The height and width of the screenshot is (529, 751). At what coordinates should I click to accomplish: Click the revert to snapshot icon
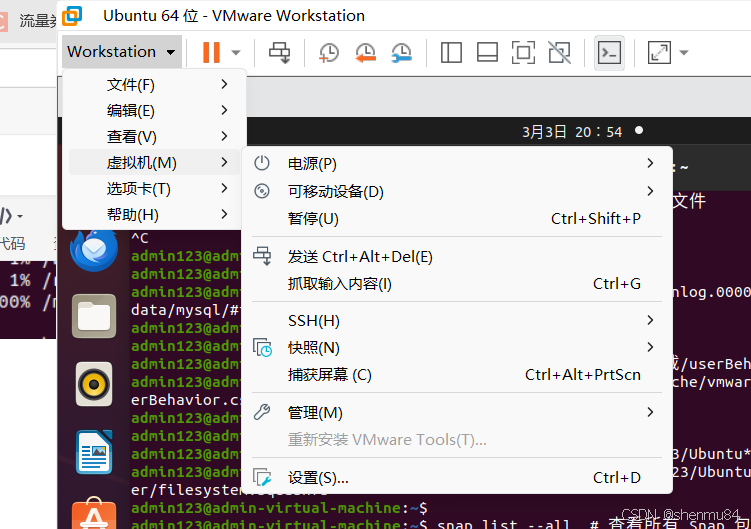[365, 52]
